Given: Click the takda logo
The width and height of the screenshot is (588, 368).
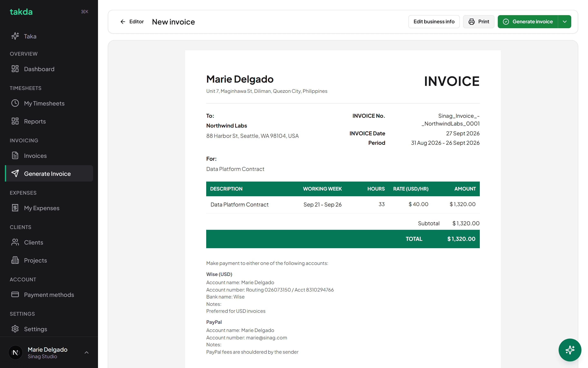Looking at the screenshot, I should pos(21,12).
